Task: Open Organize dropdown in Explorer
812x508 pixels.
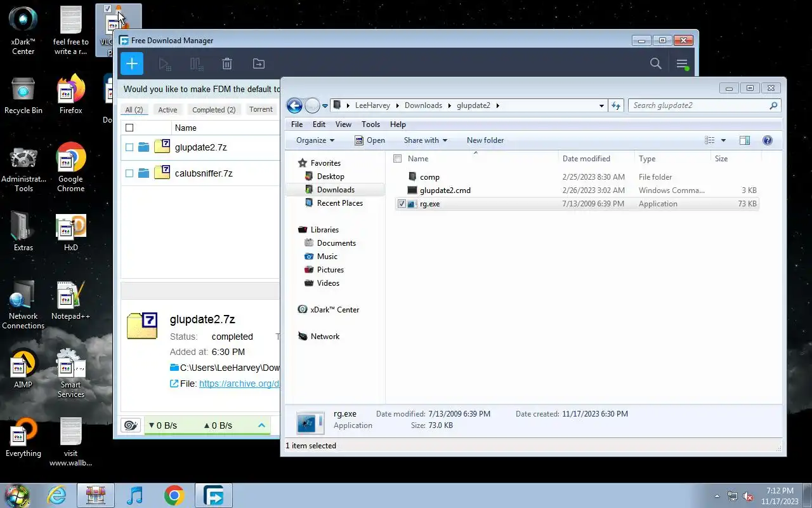Action: click(315, 140)
